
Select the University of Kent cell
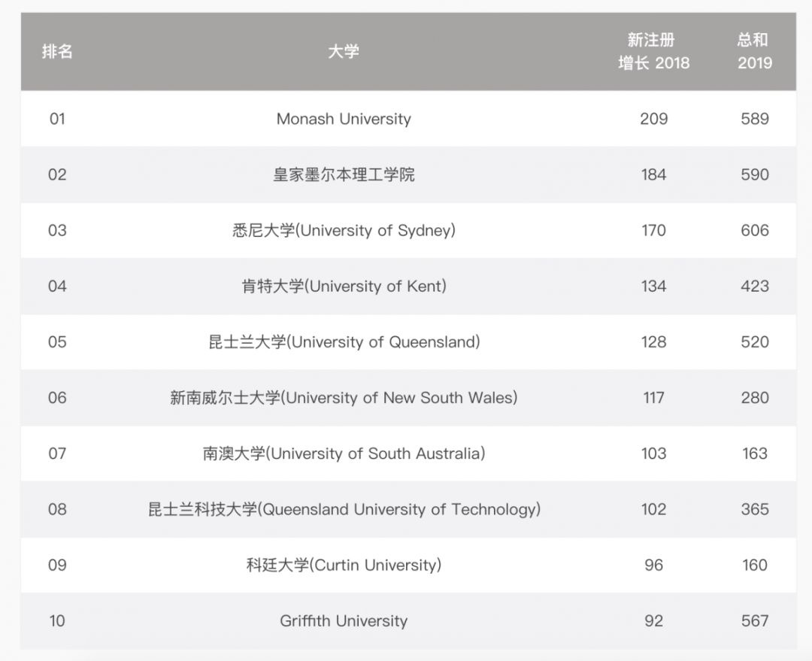click(x=344, y=286)
